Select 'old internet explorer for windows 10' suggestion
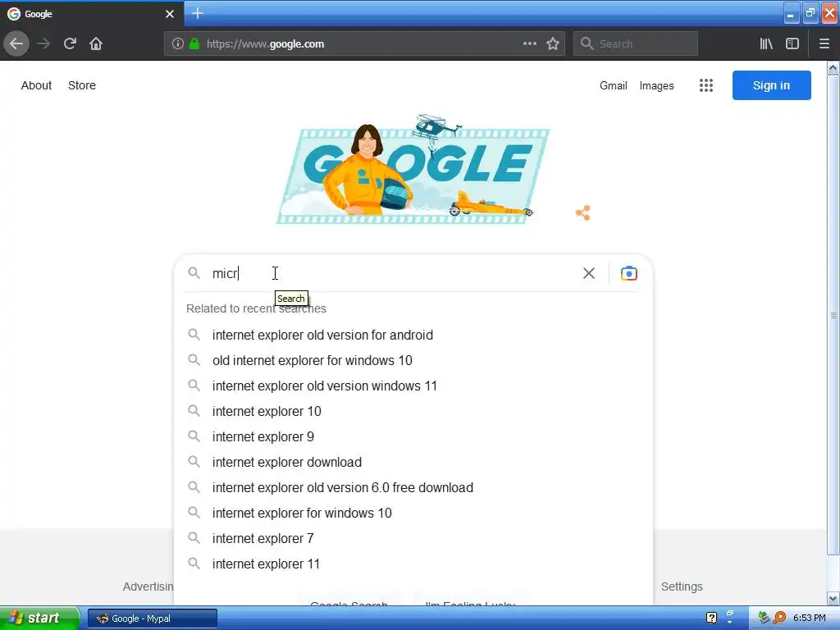This screenshot has width=840, height=630. pyautogui.click(x=413, y=361)
